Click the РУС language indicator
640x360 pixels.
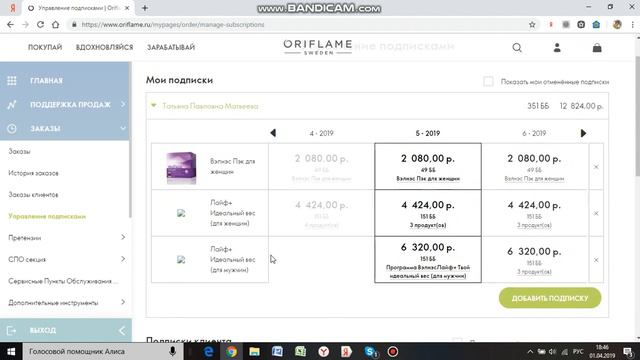[x=578, y=351]
